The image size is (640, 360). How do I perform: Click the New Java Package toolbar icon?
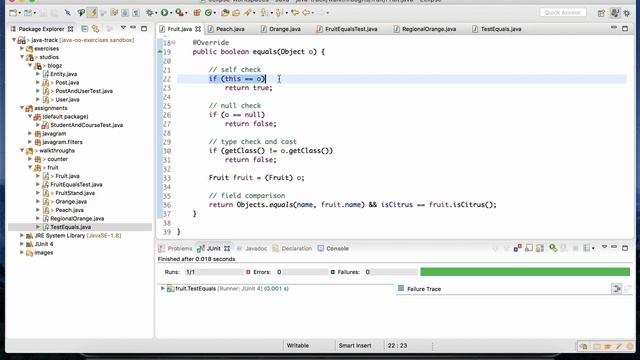point(197,13)
